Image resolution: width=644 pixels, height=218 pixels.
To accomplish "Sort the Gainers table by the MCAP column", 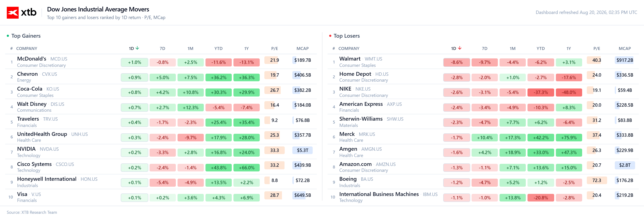I will (x=303, y=48).
